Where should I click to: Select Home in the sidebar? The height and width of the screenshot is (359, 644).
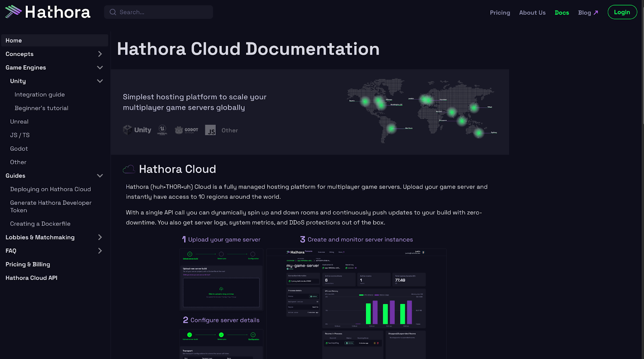tap(55, 40)
